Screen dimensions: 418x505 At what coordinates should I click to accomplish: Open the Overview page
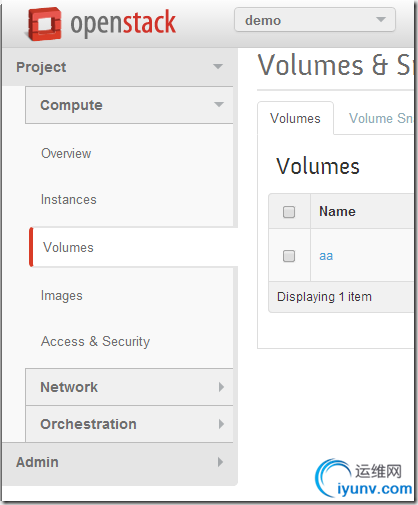coord(66,153)
